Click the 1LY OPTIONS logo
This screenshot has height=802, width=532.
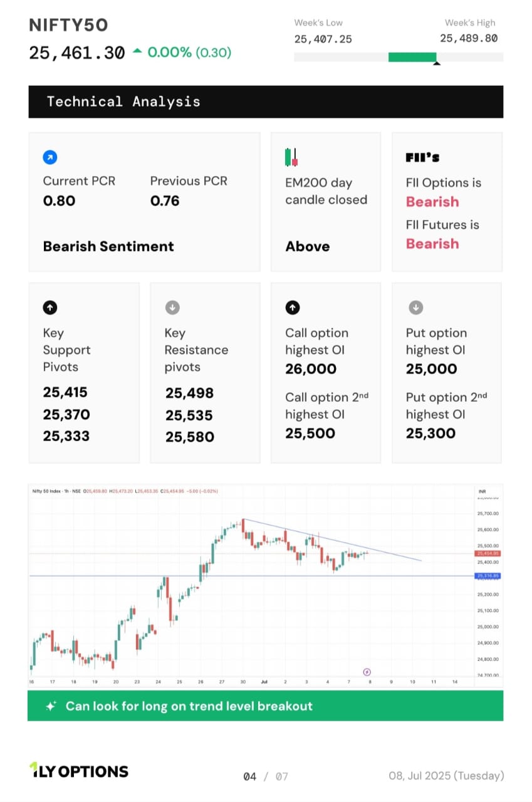(x=79, y=771)
